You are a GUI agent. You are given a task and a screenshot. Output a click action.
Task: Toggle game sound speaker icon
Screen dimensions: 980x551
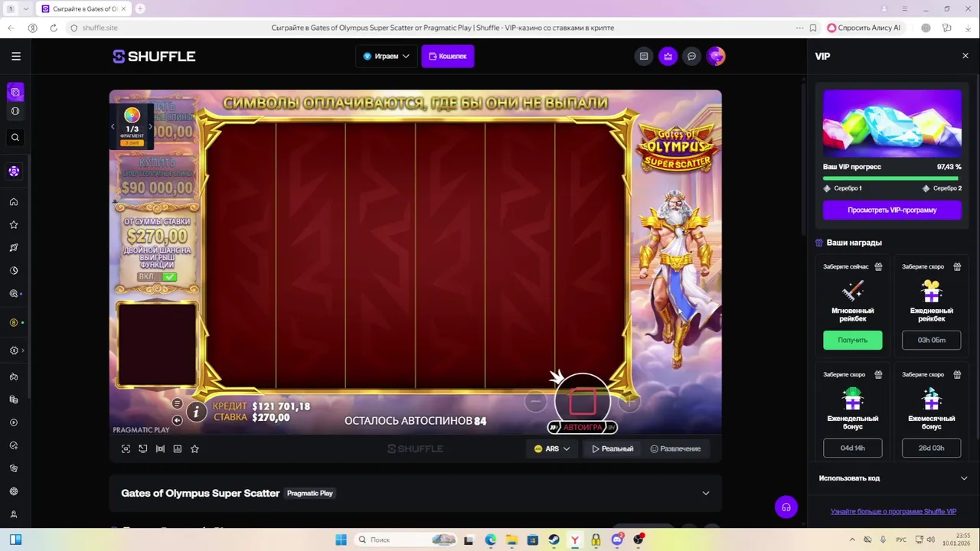[177, 420]
